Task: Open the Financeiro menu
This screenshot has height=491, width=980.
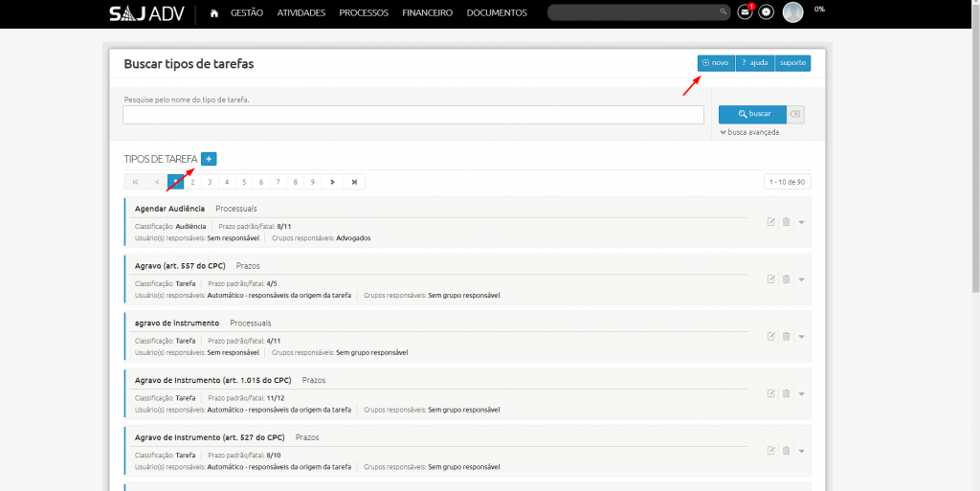Action: pos(427,13)
